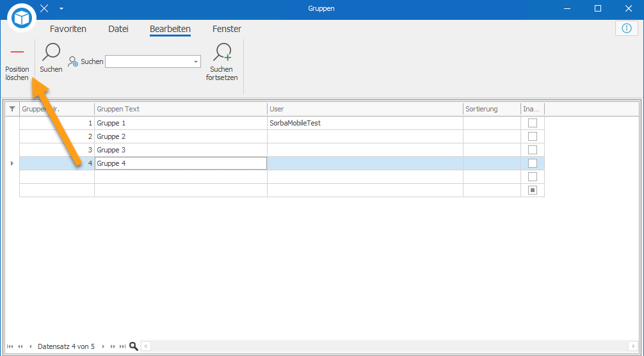Viewport: 644px width, 356px height.
Task: Click the Gruppen Nr. cell with value 2
Action: point(57,136)
